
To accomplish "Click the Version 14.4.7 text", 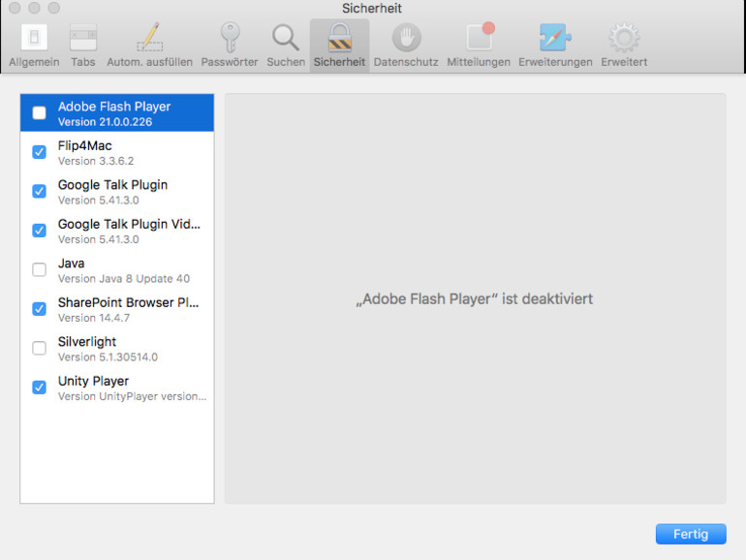I will 94,318.
